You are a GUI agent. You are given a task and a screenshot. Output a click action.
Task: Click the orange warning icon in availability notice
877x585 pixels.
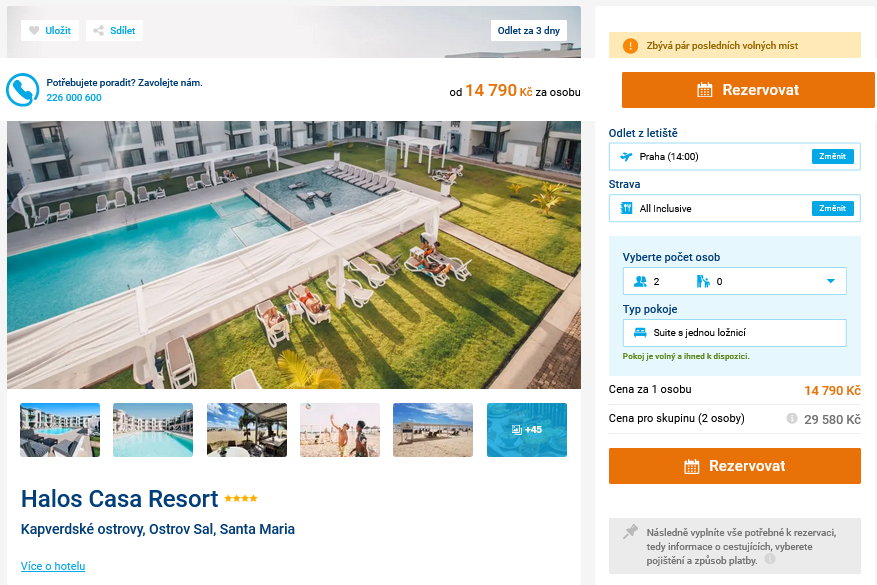630,46
